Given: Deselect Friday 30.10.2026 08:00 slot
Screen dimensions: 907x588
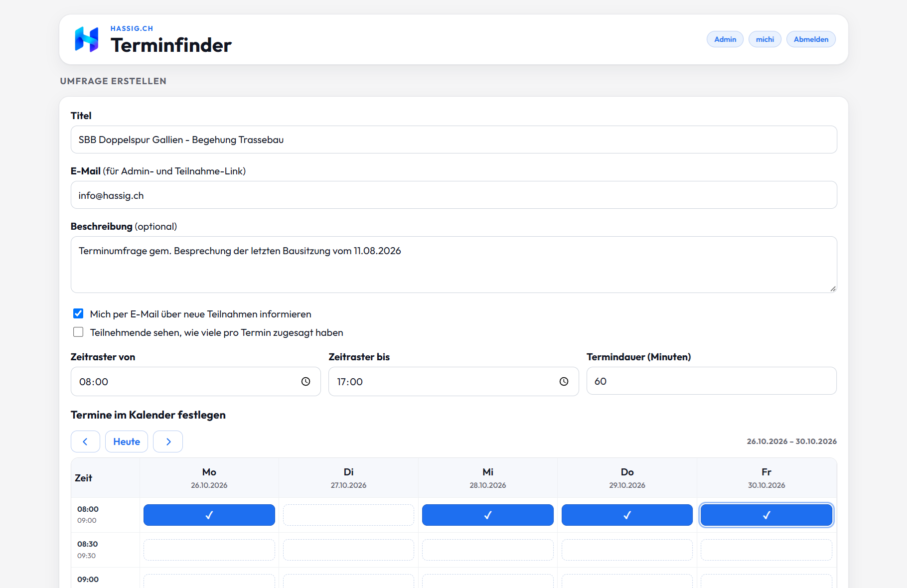Looking at the screenshot, I should point(766,515).
